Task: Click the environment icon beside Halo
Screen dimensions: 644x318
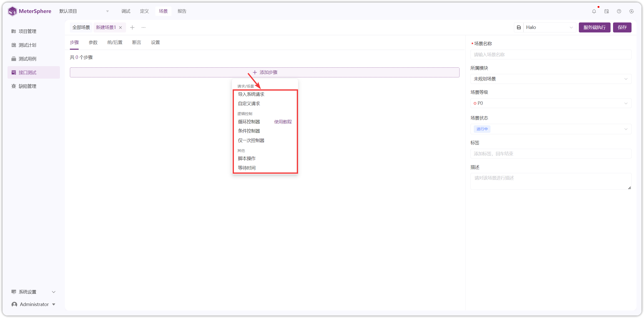Action: pos(519,27)
